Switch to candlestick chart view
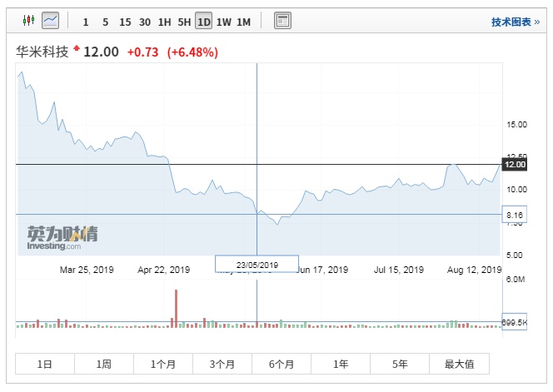 click(27, 20)
